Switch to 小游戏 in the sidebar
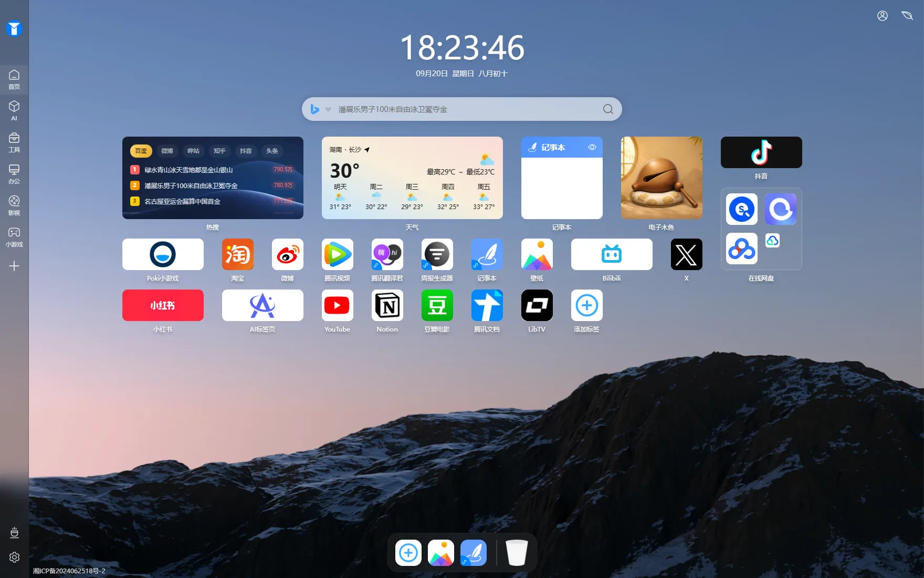This screenshot has height=578, width=924. [14, 237]
